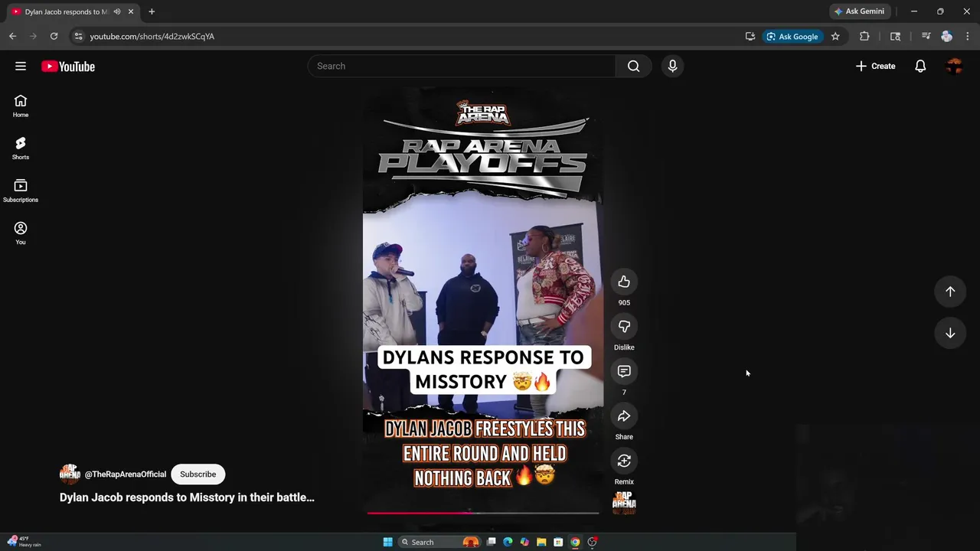Open the tab search side panel icon
Screen dimensions: 980x551
[895, 36]
